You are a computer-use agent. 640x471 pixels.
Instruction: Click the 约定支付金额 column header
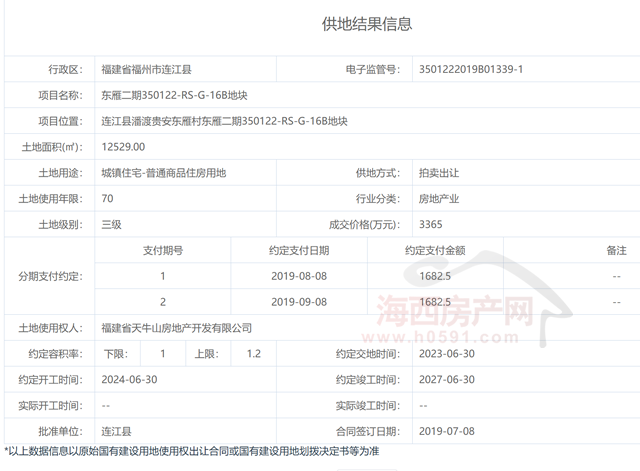coord(435,250)
